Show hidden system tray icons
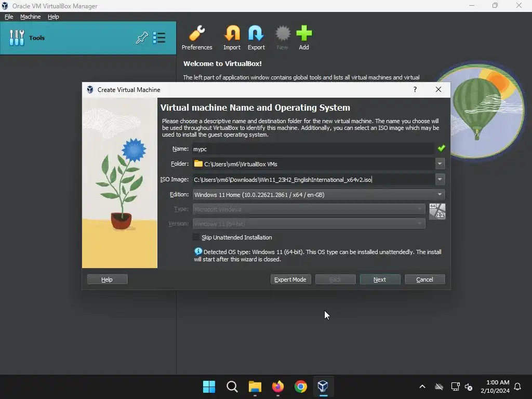The height and width of the screenshot is (399, 532). [x=422, y=387]
